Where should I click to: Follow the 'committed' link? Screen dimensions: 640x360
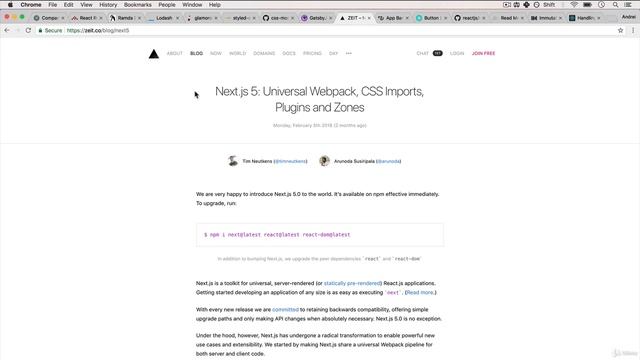pos(285,310)
